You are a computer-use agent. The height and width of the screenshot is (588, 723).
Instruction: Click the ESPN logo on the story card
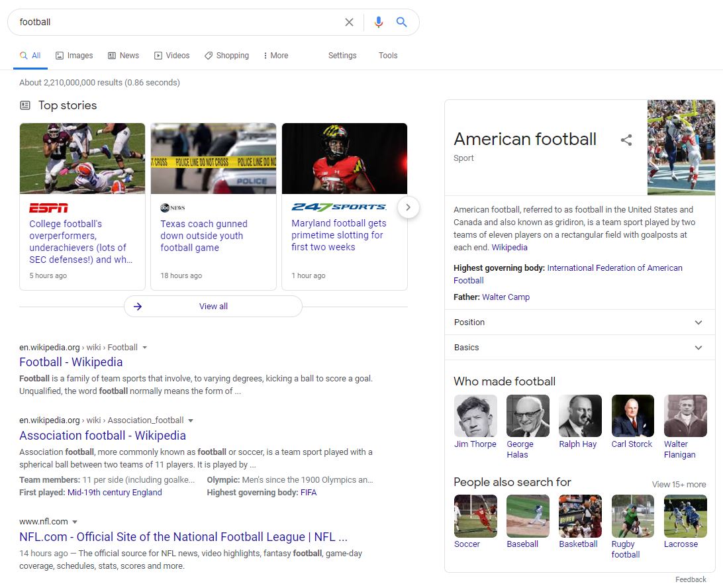click(x=48, y=208)
